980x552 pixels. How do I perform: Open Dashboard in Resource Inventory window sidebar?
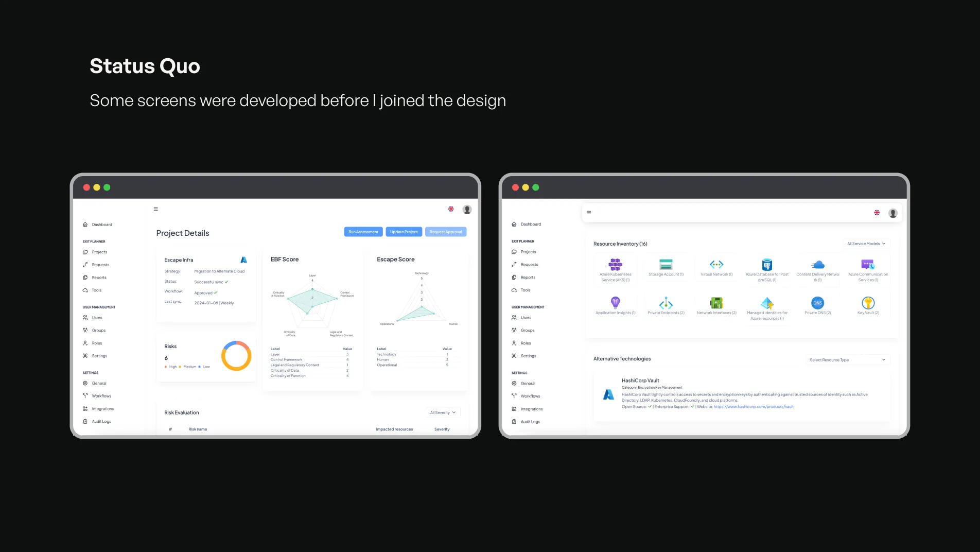[x=526, y=224]
